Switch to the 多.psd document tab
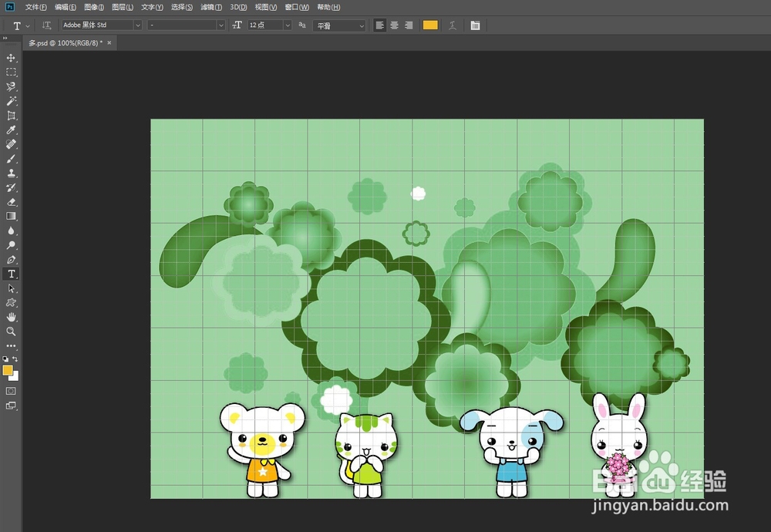The image size is (771, 532). pyautogui.click(x=66, y=42)
